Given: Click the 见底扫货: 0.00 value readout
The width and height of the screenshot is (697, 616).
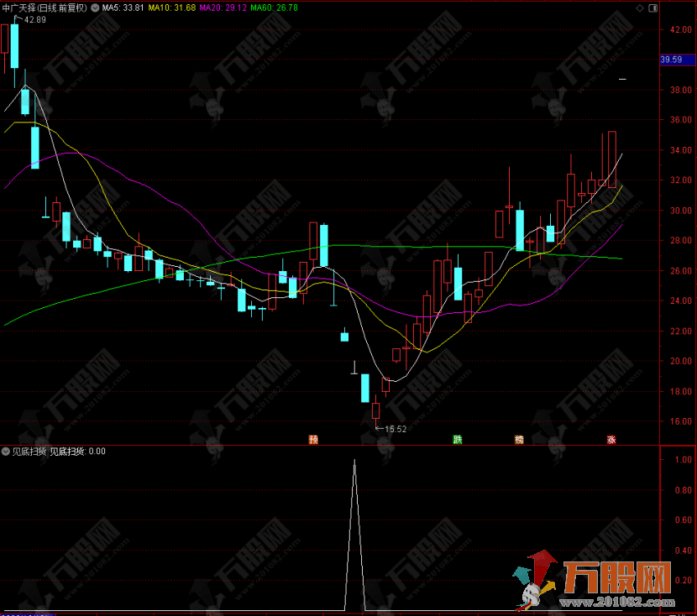Looking at the screenshot, I should click(x=78, y=452).
